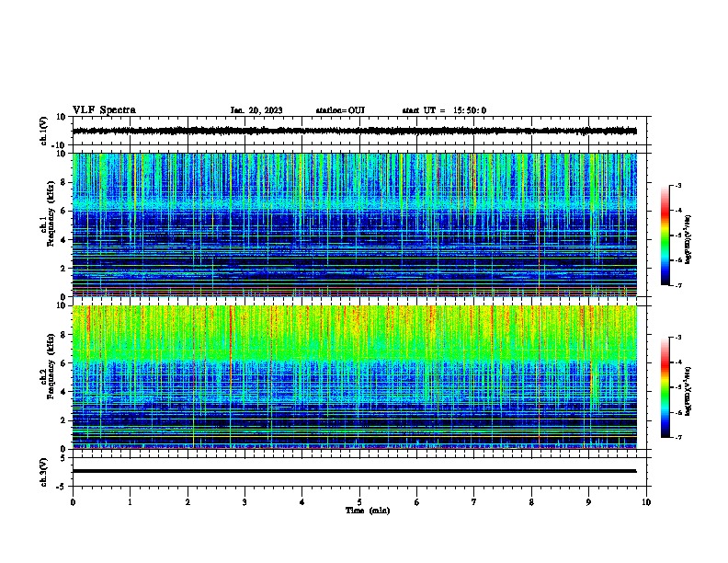728x563 pixels.
Task: Click the "ch.1(V)" waveform axis label
Action: point(44,131)
